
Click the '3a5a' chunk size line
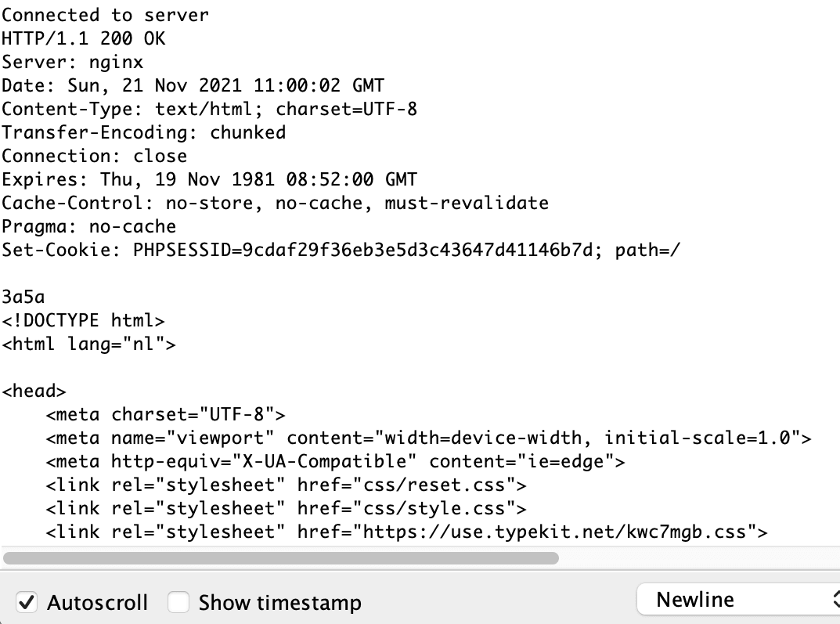tap(23, 298)
